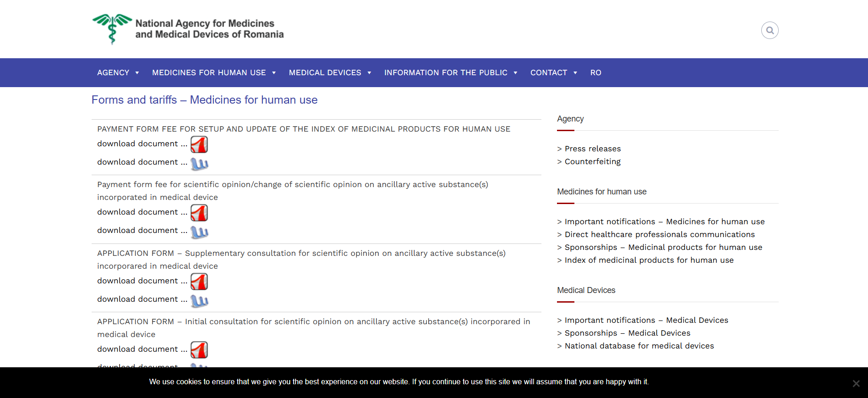This screenshot has height=398, width=868.
Task: Expand Medicines for Human Use dropdown
Action: [x=214, y=72]
